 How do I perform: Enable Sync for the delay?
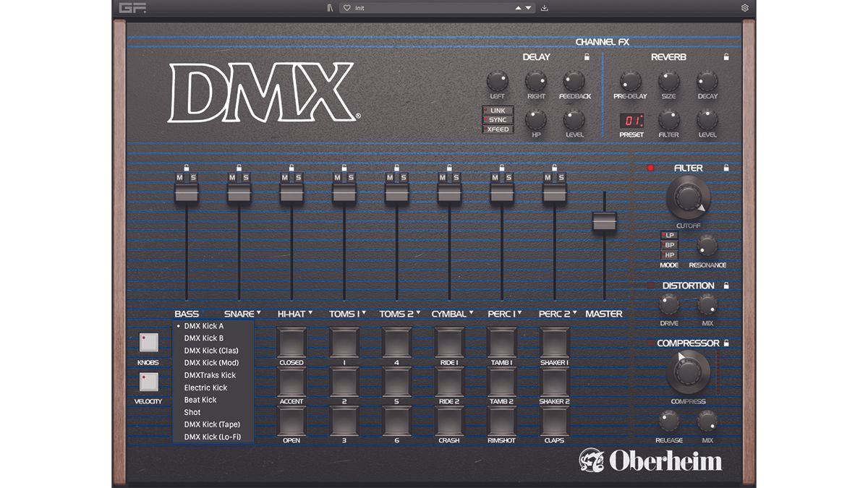coord(497,119)
